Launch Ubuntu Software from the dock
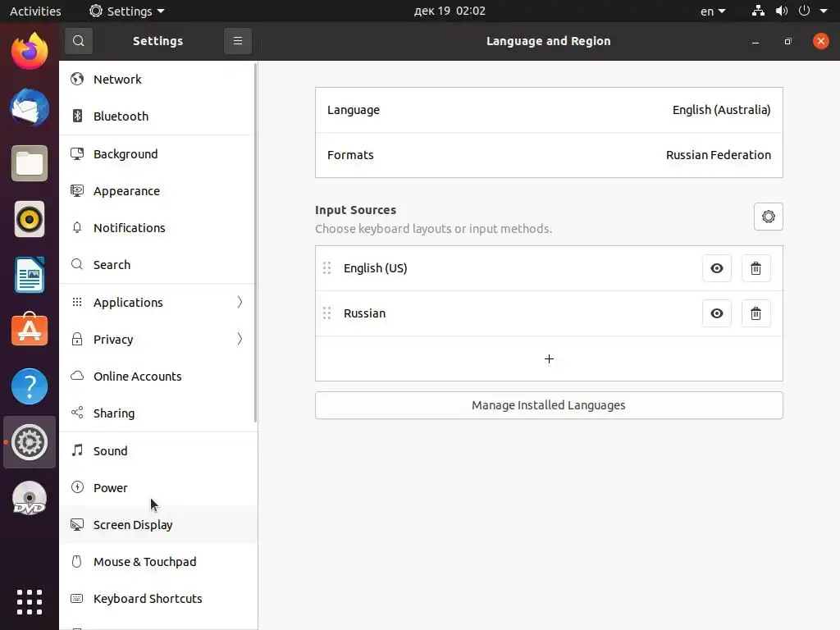Image resolution: width=840 pixels, height=630 pixels. pos(30,331)
